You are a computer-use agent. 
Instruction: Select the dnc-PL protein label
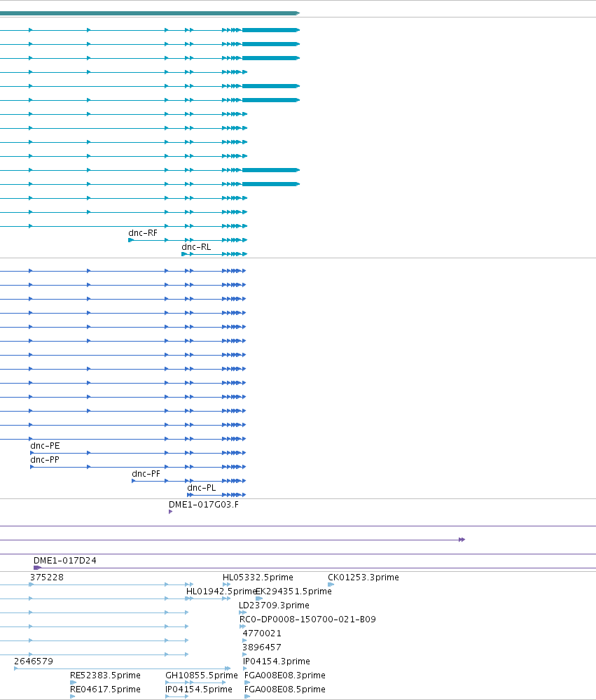pyautogui.click(x=202, y=487)
